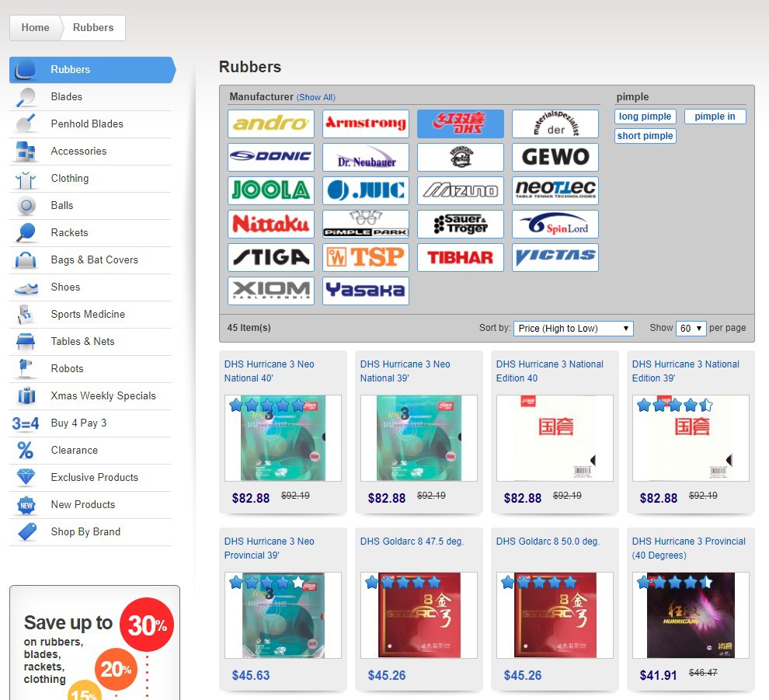
Task: Select the der materialspezialist brand logo
Action: point(555,124)
